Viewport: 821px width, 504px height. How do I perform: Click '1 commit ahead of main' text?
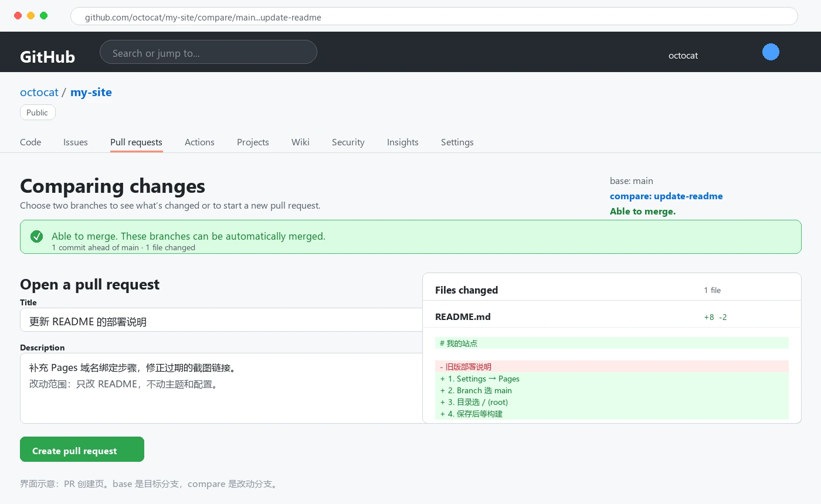coord(95,247)
